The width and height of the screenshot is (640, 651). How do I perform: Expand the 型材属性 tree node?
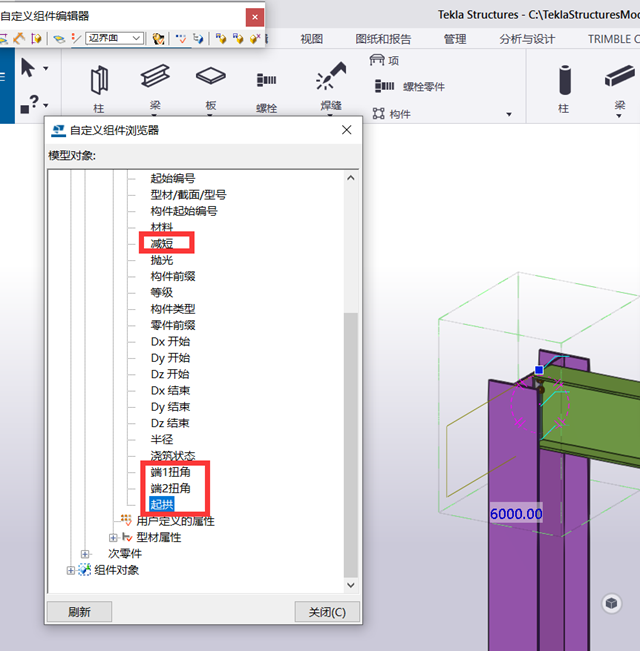click(112, 537)
